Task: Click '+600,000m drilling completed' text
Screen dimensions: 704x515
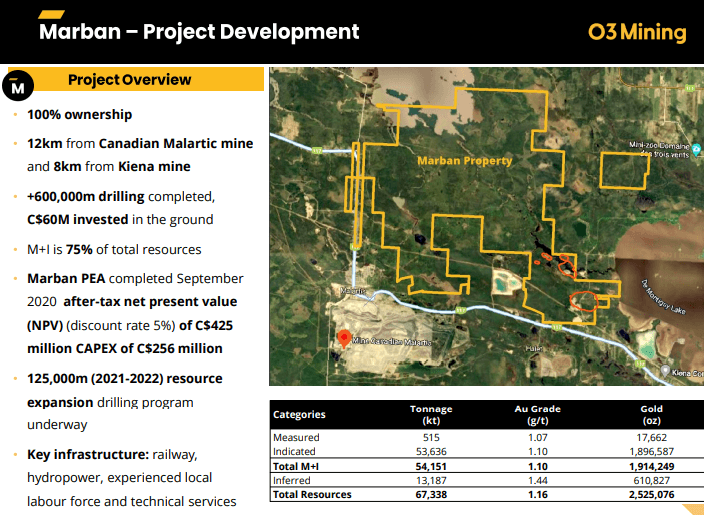Action: pyautogui.click(x=121, y=197)
